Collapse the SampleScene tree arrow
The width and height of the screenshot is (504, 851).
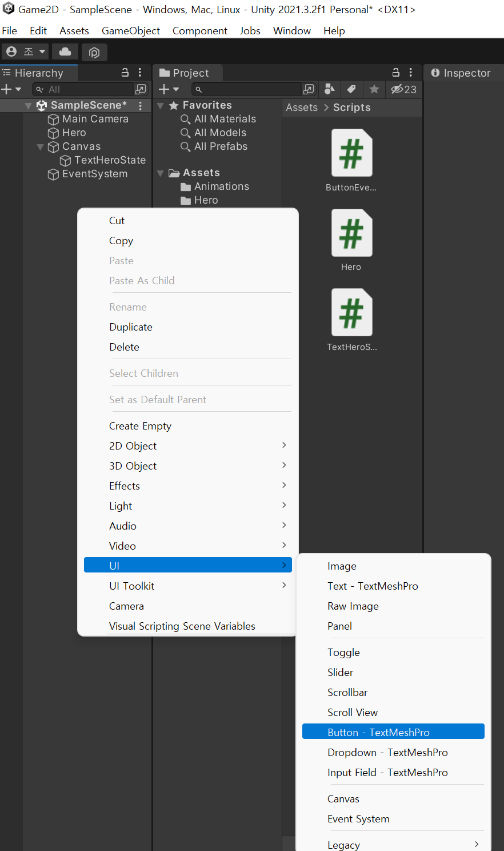click(x=28, y=106)
